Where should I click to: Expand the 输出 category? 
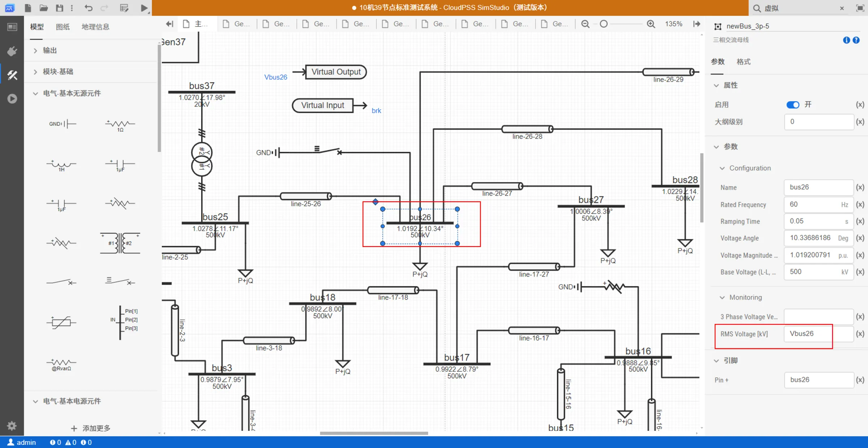tap(91, 51)
